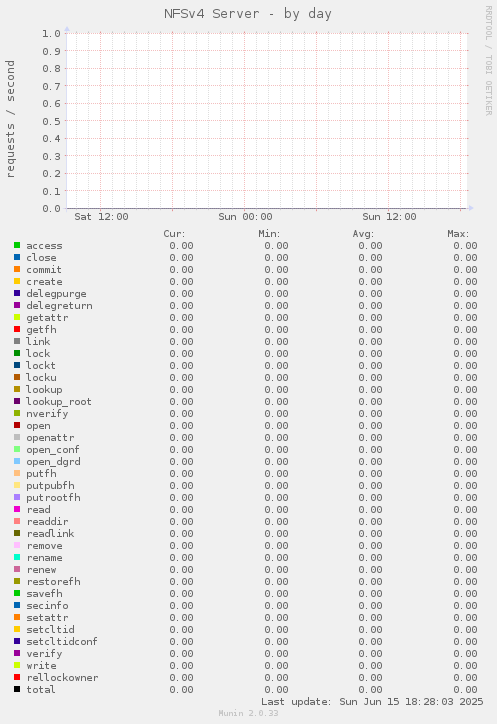Select the open_dgrd legend label
Image resolution: width=497 pixels, height=724 pixels.
coord(53,462)
